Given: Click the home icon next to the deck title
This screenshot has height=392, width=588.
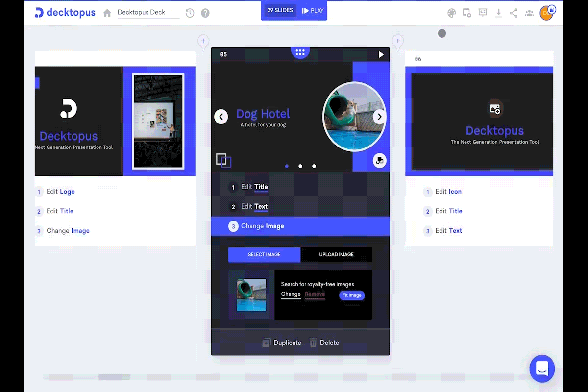Looking at the screenshot, I should (x=107, y=13).
